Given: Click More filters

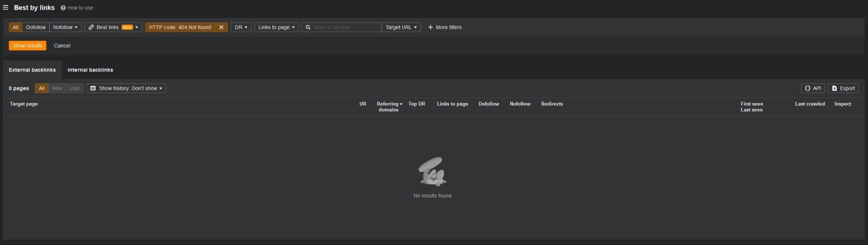Looking at the screenshot, I should [x=445, y=27].
